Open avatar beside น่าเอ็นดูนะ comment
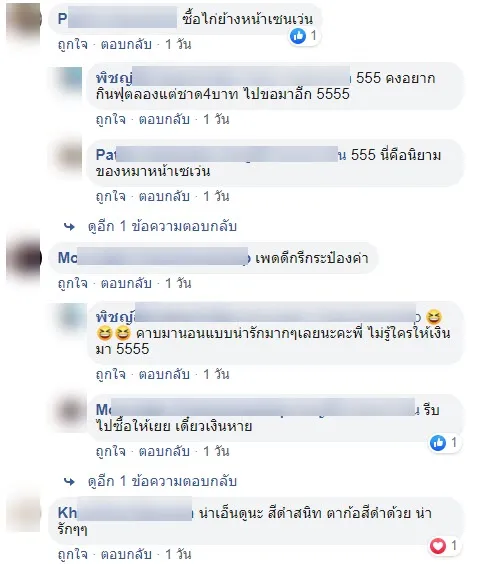The height and width of the screenshot is (564, 497). point(24,514)
